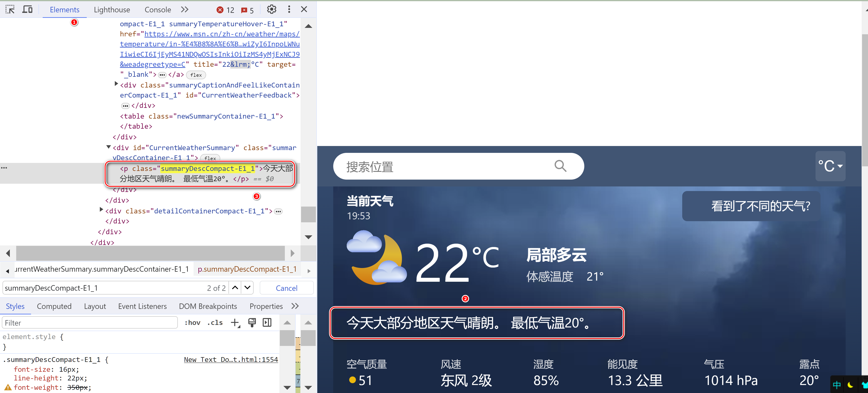The image size is (868, 393).
Task: Jump to the next search result arrow
Action: (x=248, y=288)
